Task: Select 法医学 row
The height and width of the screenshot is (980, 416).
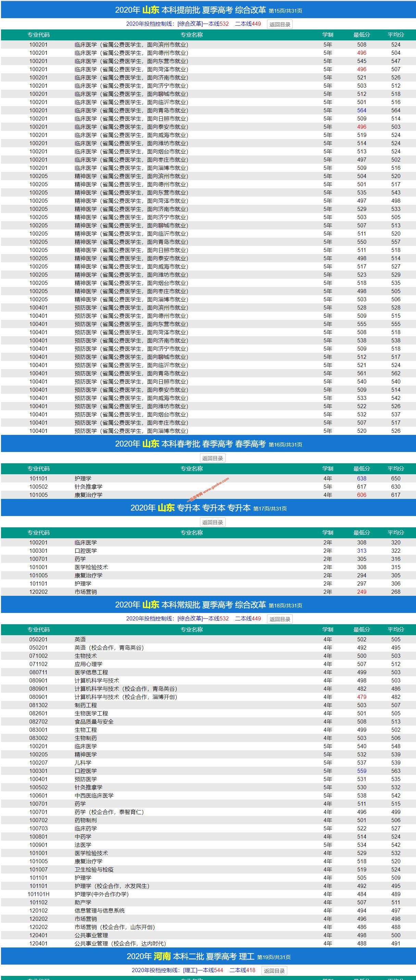Action: pyautogui.click(x=209, y=845)
